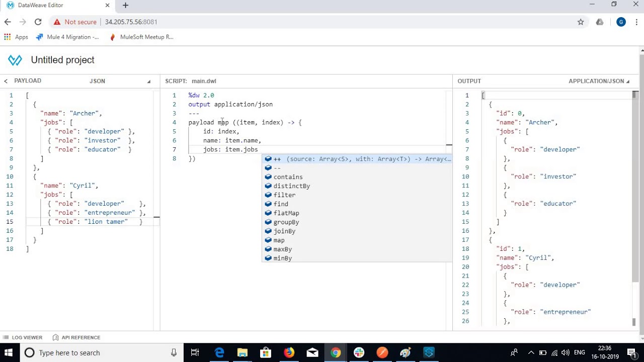
Task: Open the JSON payload format dropdown arrow
Action: pyautogui.click(x=148, y=81)
